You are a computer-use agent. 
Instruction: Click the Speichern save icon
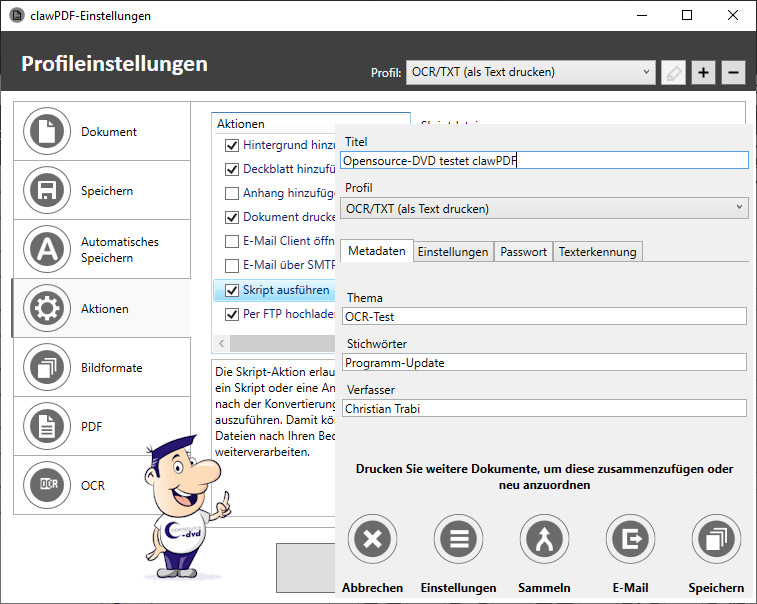pyautogui.click(x=716, y=540)
